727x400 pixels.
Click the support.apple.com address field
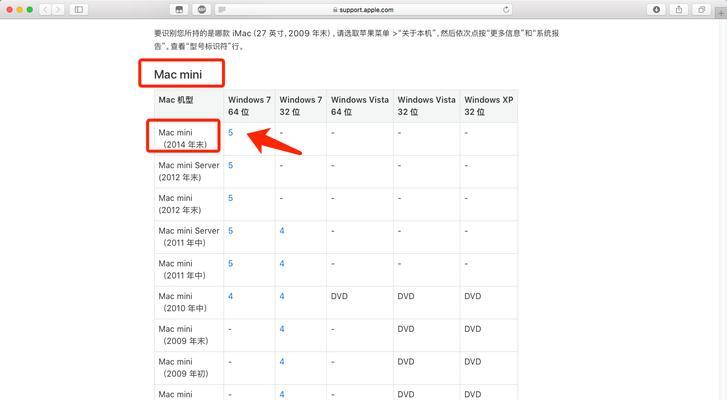[364, 9]
